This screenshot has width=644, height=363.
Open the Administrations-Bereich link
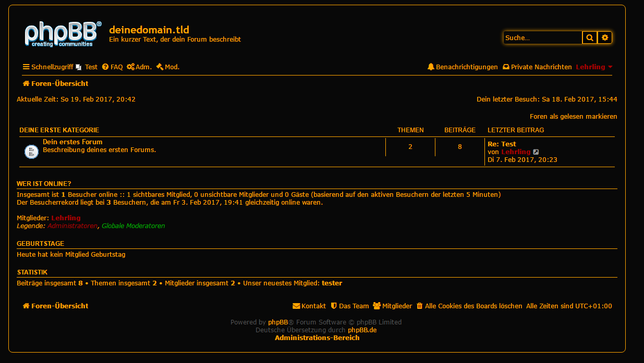317,338
